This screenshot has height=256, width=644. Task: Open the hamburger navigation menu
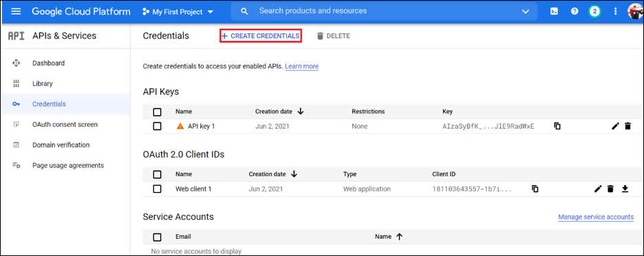coord(16,12)
